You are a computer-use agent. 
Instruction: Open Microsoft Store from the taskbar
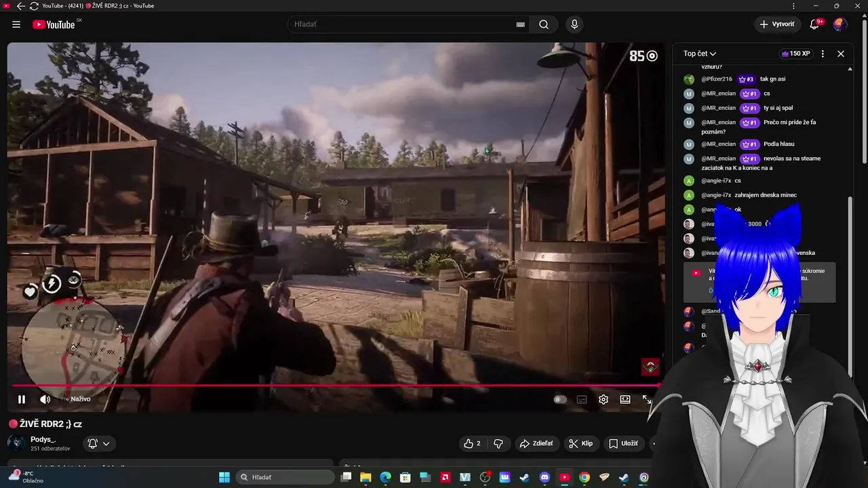coord(406,477)
